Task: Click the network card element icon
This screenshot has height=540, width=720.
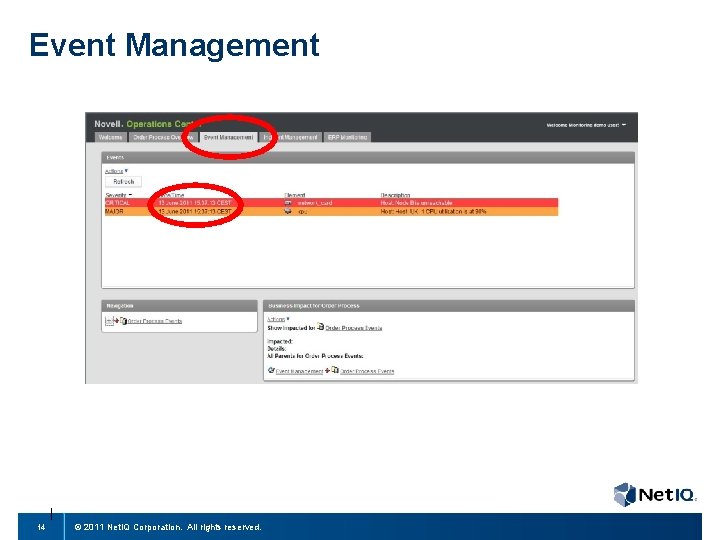Action: point(288,202)
